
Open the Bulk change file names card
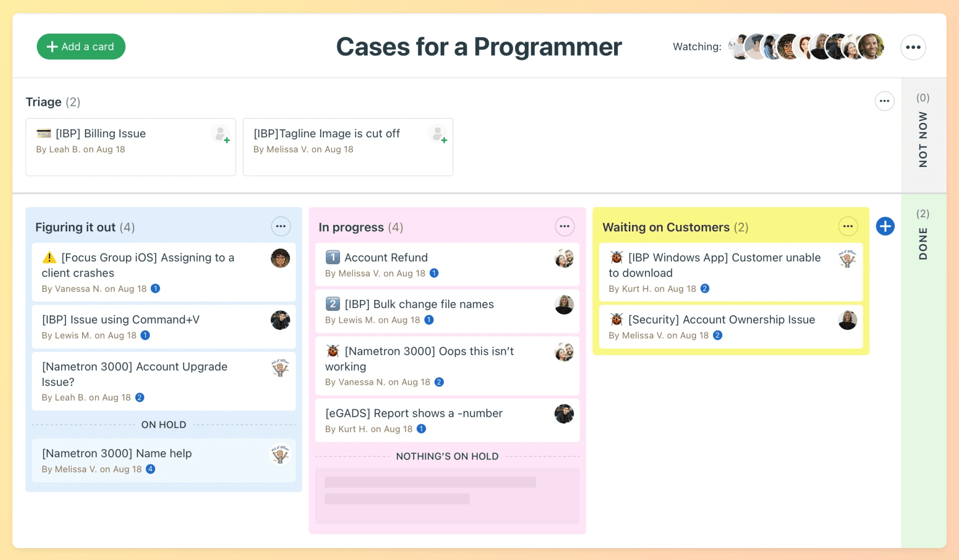coord(419,304)
